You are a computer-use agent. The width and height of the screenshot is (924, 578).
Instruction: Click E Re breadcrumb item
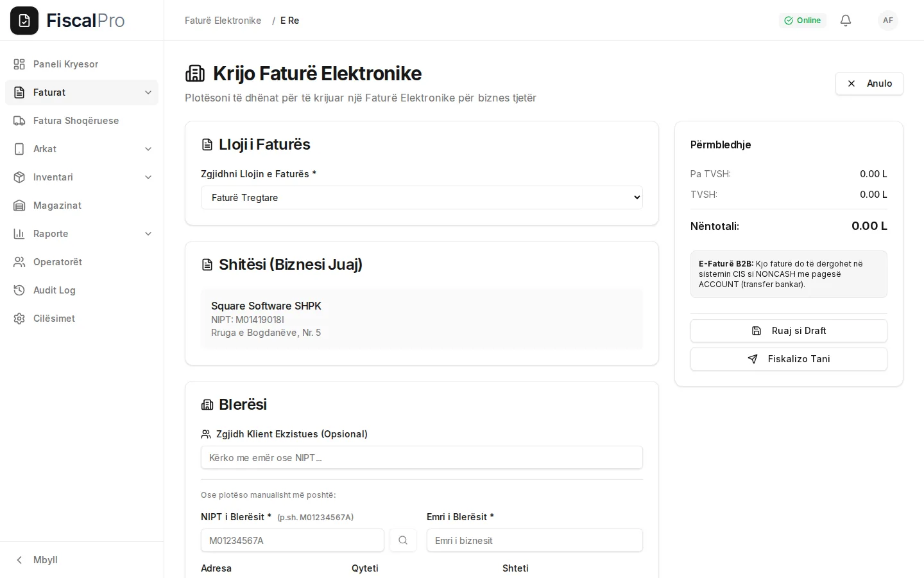[x=289, y=21]
